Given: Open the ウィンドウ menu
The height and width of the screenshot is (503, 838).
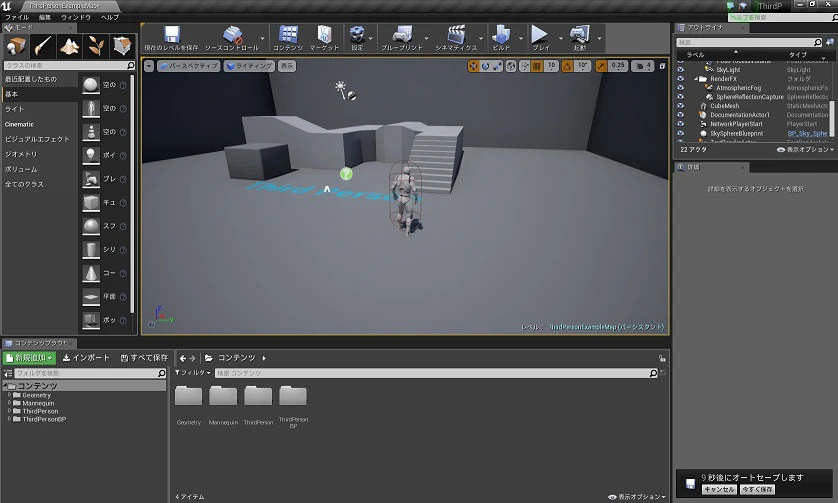Looking at the screenshot, I should pyautogui.click(x=76, y=17).
